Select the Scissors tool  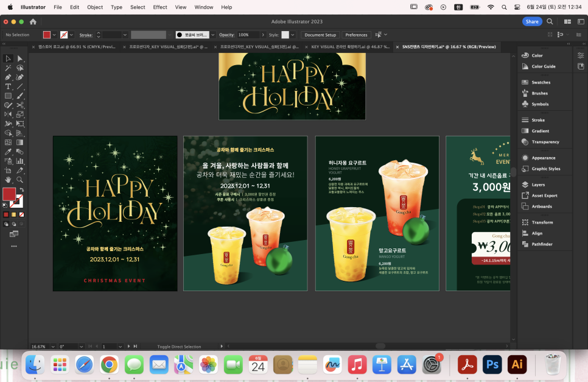tap(20, 105)
